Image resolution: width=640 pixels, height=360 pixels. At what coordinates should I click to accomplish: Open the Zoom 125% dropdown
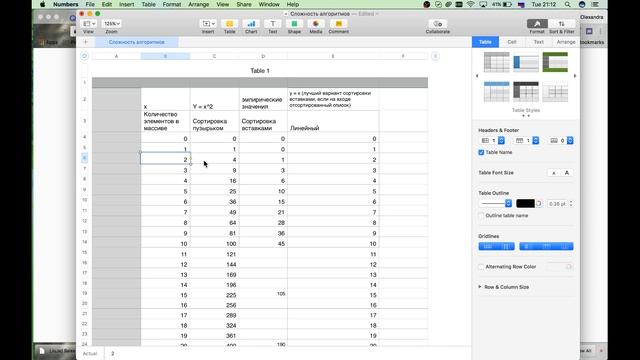[x=111, y=24]
